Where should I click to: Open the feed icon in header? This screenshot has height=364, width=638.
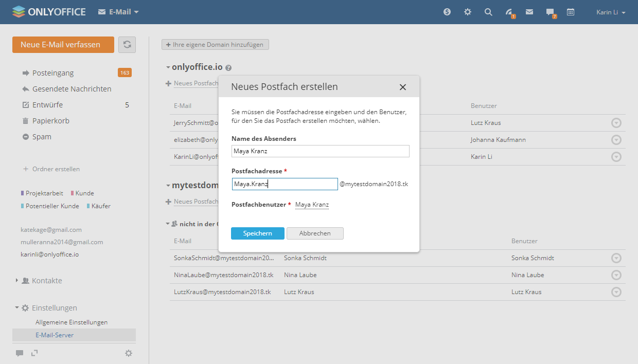point(509,12)
